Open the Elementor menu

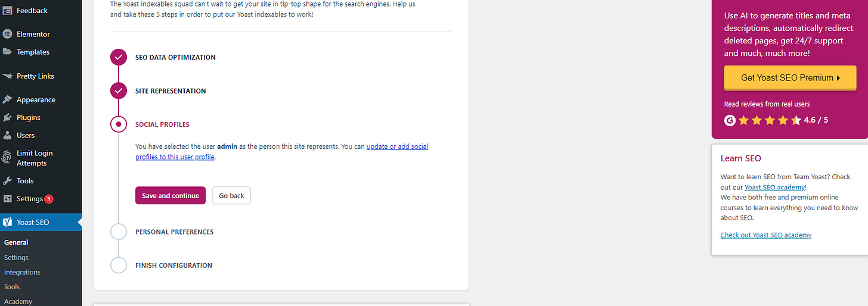pyautogui.click(x=41, y=34)
